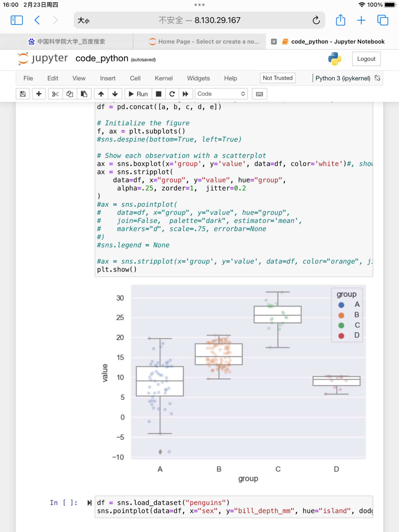Click the orange B legend marker
This screenshot has width=399, height=532.
341,315
